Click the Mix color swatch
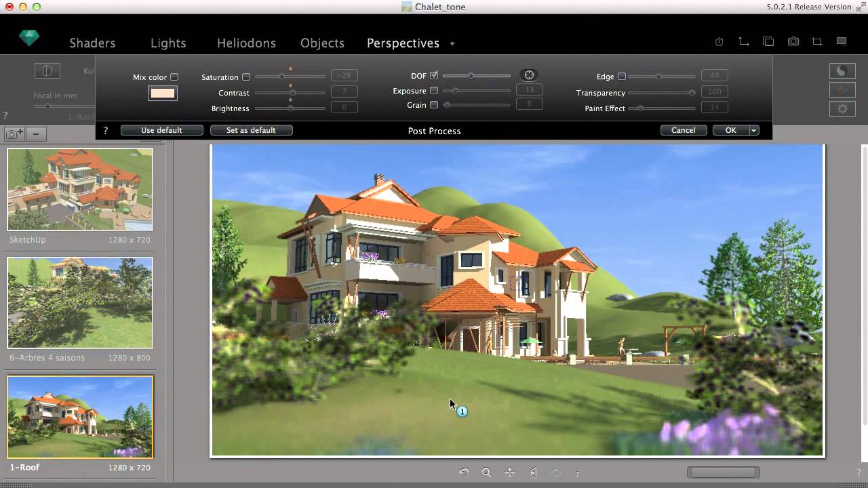Viewport: 868px width, 488px height. coord(163,94)
